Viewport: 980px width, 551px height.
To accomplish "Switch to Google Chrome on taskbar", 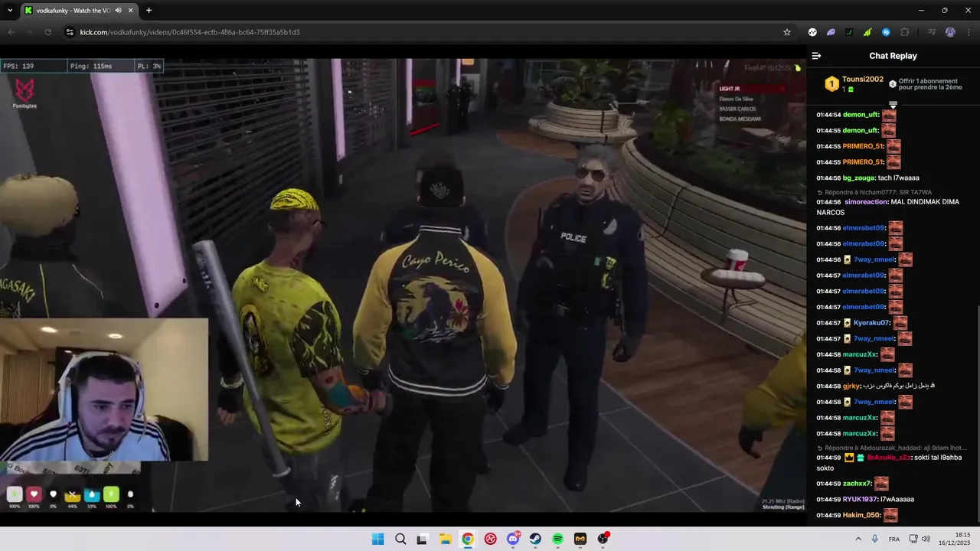I will [x=468, y=539].
